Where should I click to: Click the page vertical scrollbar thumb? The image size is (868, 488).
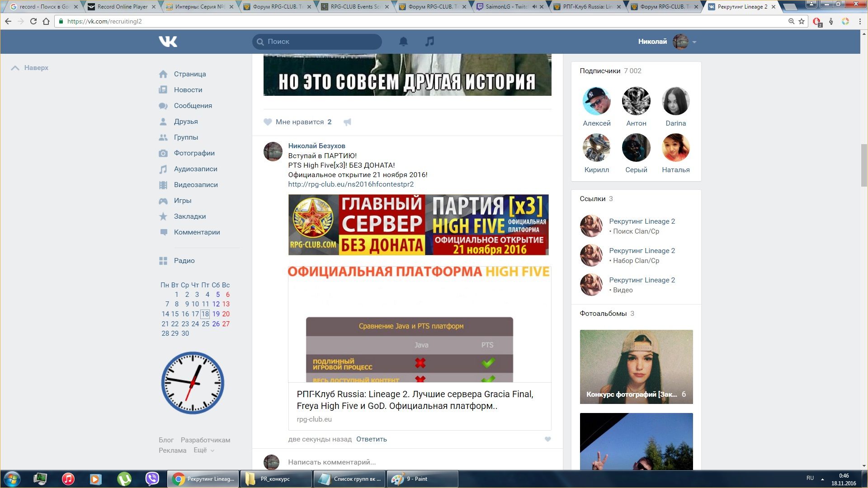coord(864,165)
